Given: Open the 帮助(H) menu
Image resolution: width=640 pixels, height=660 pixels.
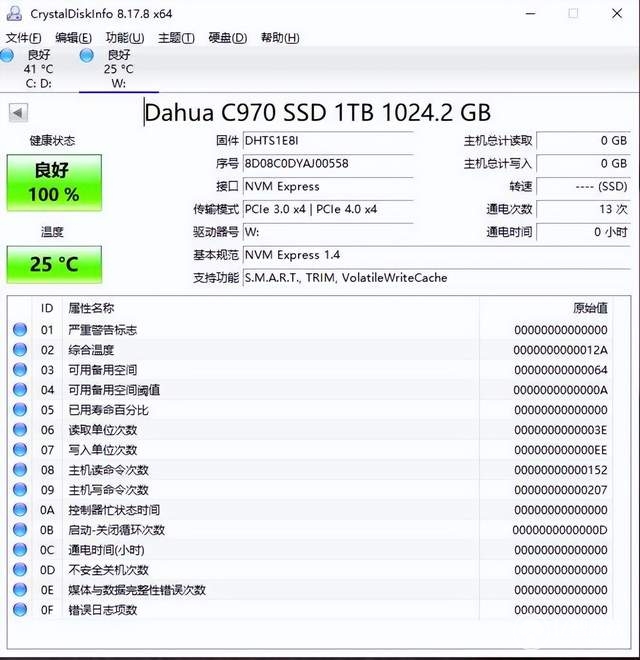Looking at the screenshot, I should pyautogui.click(x=280, y=38).
